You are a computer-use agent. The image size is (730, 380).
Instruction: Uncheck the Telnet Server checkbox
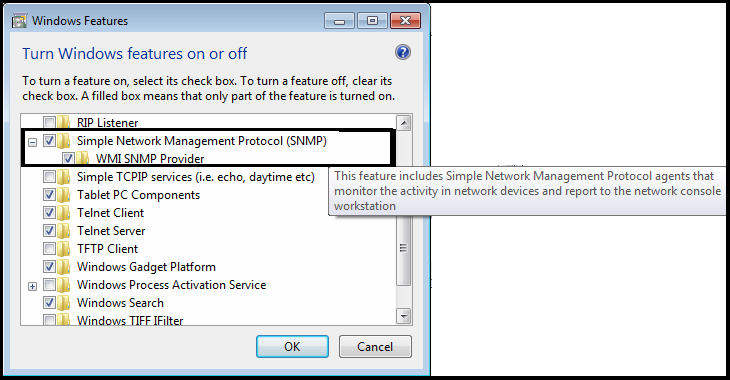pyautogui.click(x=49, y=231)
